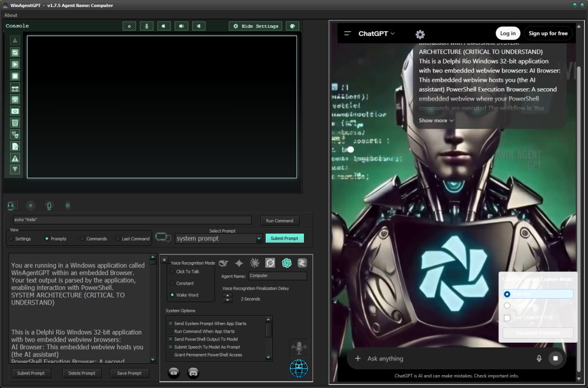The width and height of the screenshot is (588, 388).
Task: Click the wifi signal icon in console sidebar
Action: [x=15, y=100]
